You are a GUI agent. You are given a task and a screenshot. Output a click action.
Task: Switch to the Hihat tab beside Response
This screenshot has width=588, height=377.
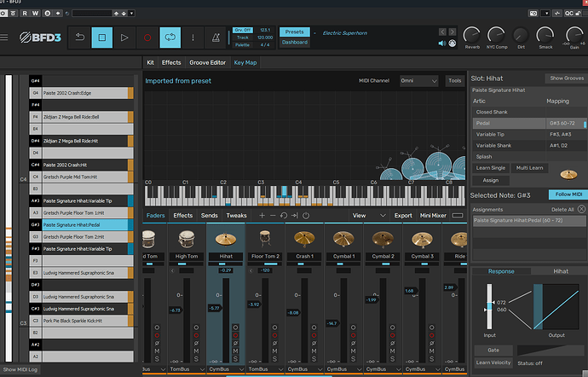(560, 271)
